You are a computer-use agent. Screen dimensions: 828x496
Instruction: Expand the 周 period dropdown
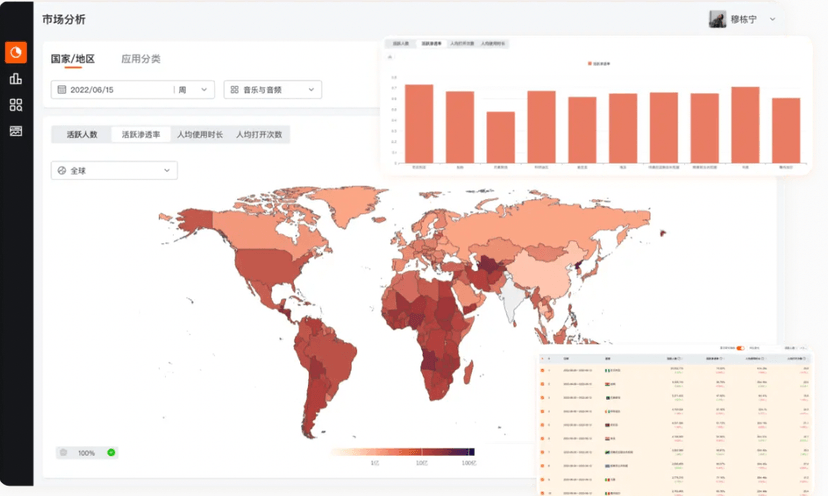(194, 90)
